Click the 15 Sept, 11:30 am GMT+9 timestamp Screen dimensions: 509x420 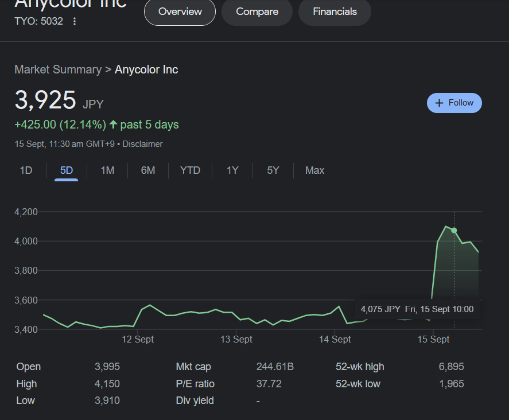(x=65, y=144)
